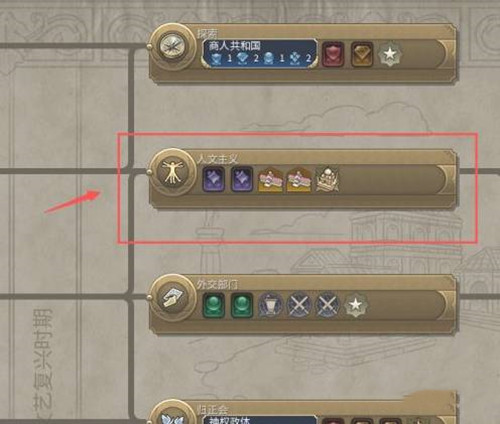This screenshot has width=500, height=424.
Task: Select the spy unit icon in 外交部门 row
Action: 270,305
